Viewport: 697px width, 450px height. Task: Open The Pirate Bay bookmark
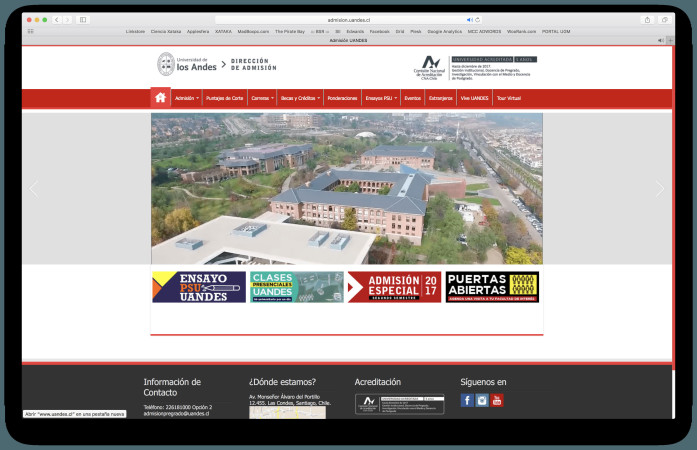coord(290,32)
